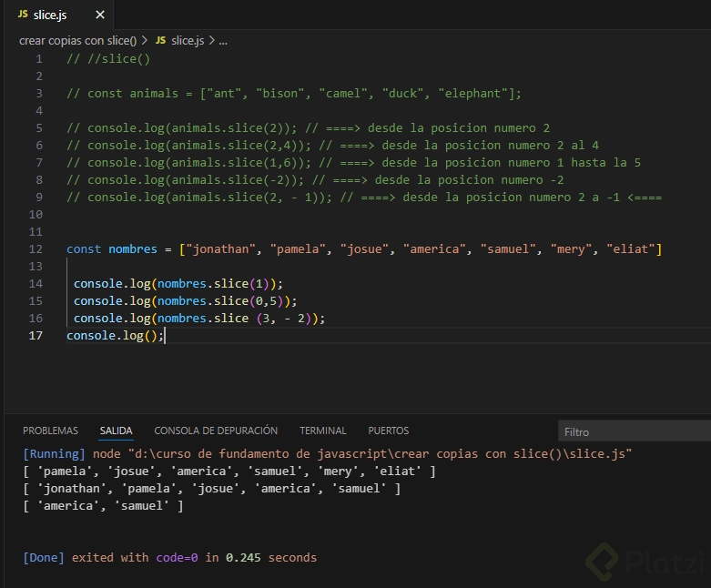Open the slice.js breadcrumb dropdown
This screenshot has height=588, width=711.
pos(189,41)
